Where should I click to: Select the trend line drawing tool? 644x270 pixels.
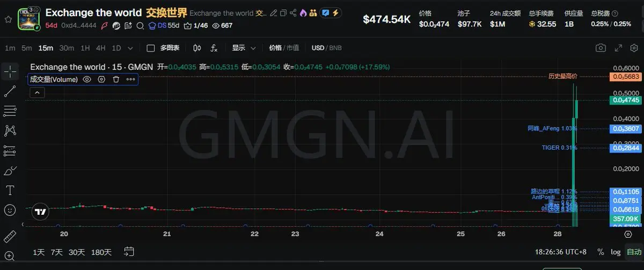(x=10, y=91)
